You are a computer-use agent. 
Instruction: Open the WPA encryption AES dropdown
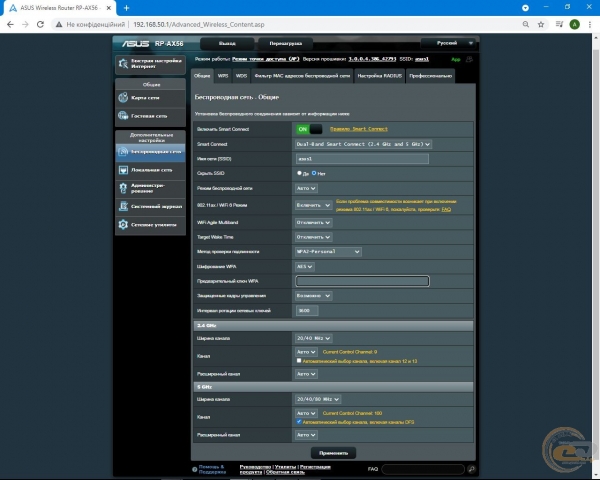point(305,266)
